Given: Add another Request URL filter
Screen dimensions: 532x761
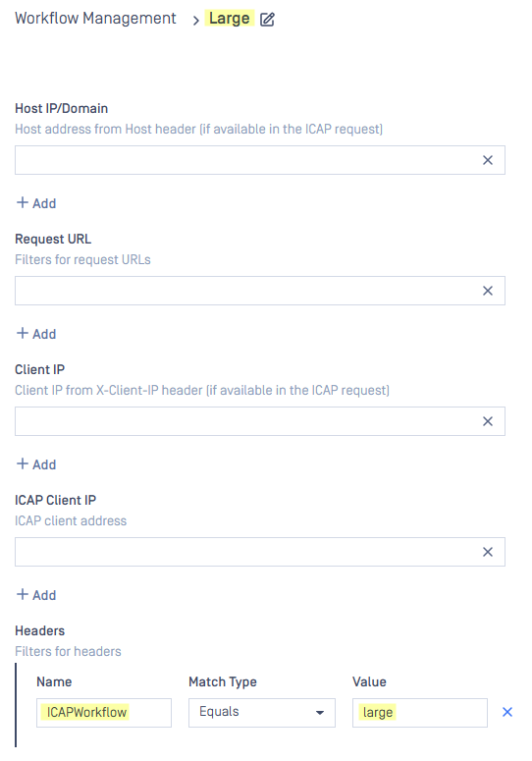Looking at the screenshot, I should [36, 334].
